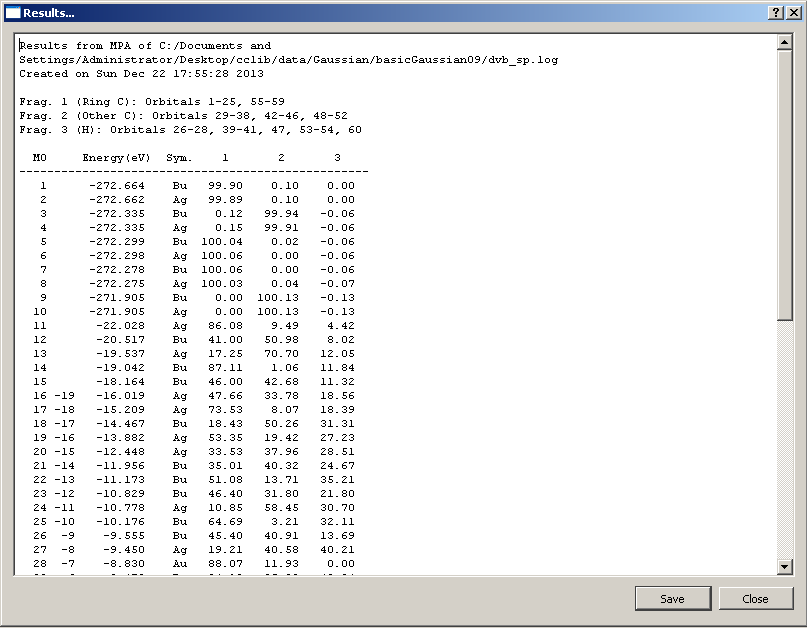Click the 'Results...' title bar text
807x628 pixels.
pos(48,12)
